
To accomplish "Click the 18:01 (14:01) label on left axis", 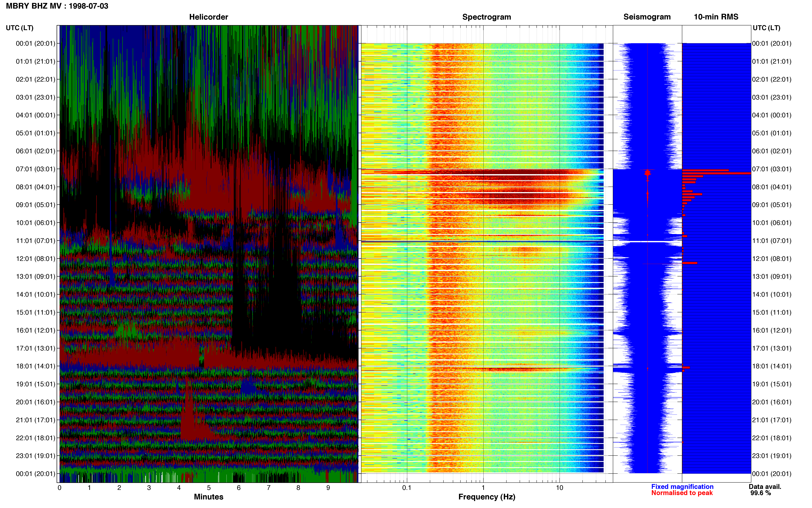I will [x=36, y=366].
